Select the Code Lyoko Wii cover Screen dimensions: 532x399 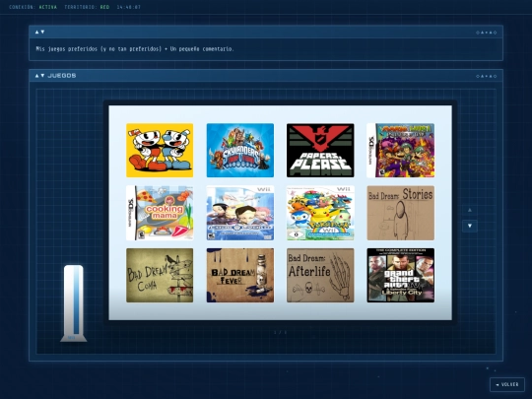240,213
